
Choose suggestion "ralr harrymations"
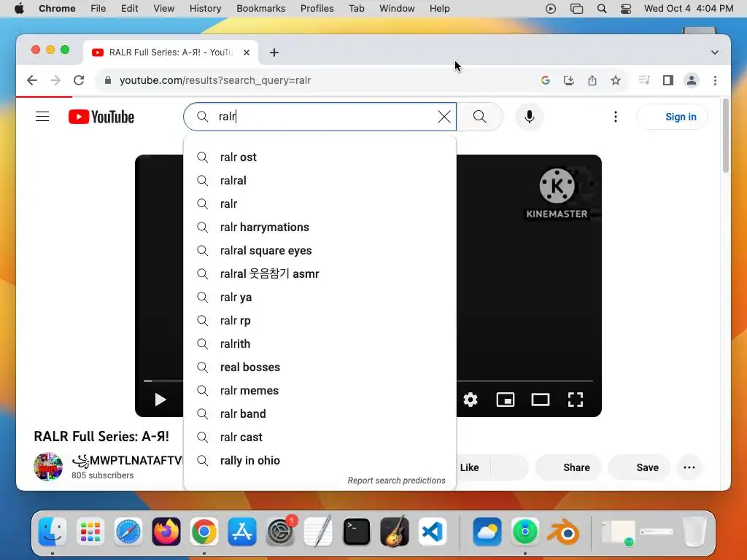pyautogui.click(x=320, y=227)
